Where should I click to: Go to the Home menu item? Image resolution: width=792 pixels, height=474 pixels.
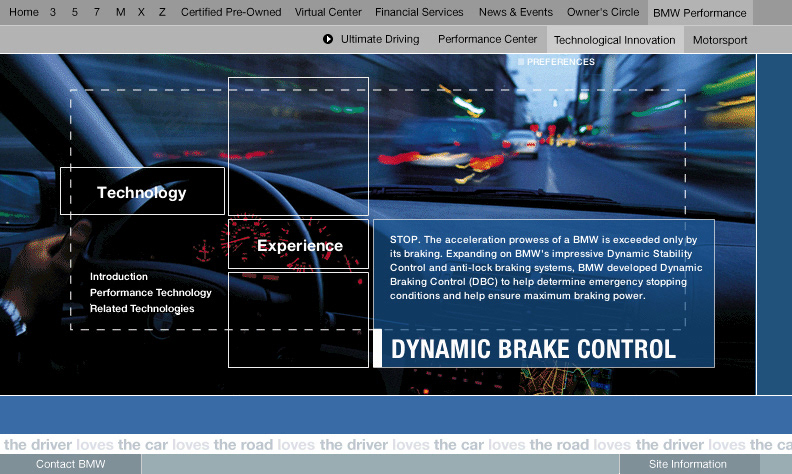click(x=24, y=12)
